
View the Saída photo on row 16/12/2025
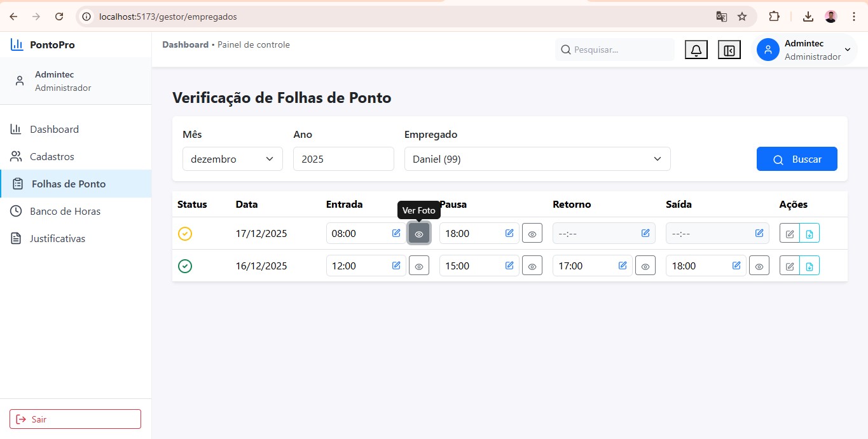pos(759,266)
